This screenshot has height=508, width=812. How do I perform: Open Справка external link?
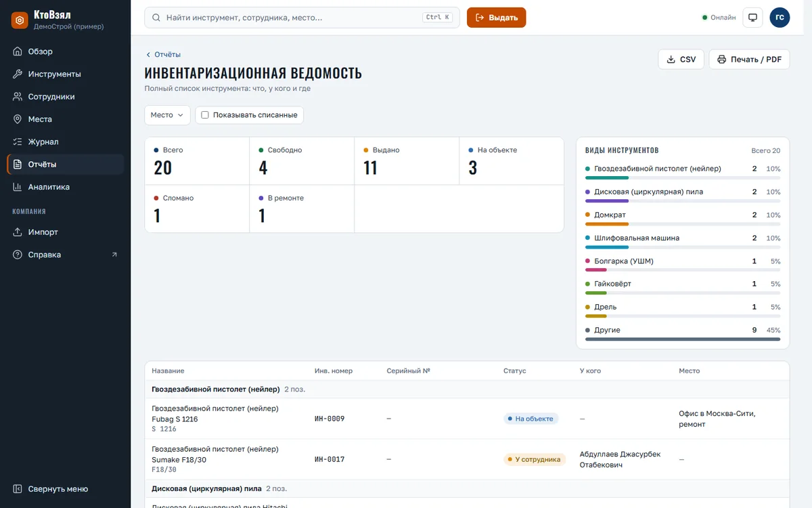65,255
